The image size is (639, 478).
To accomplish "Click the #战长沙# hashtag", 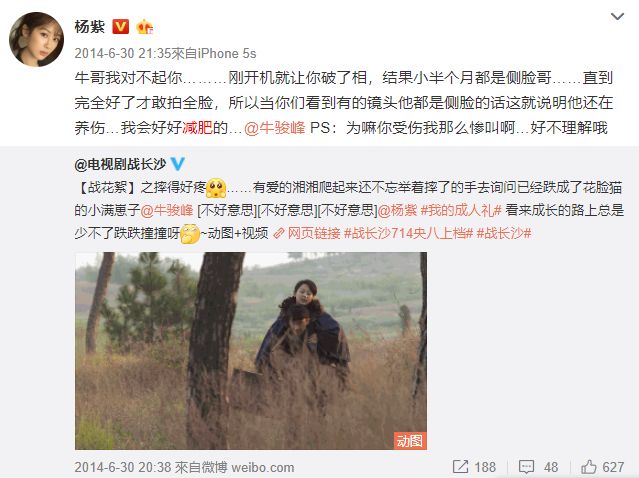I will tap(504, 233).
